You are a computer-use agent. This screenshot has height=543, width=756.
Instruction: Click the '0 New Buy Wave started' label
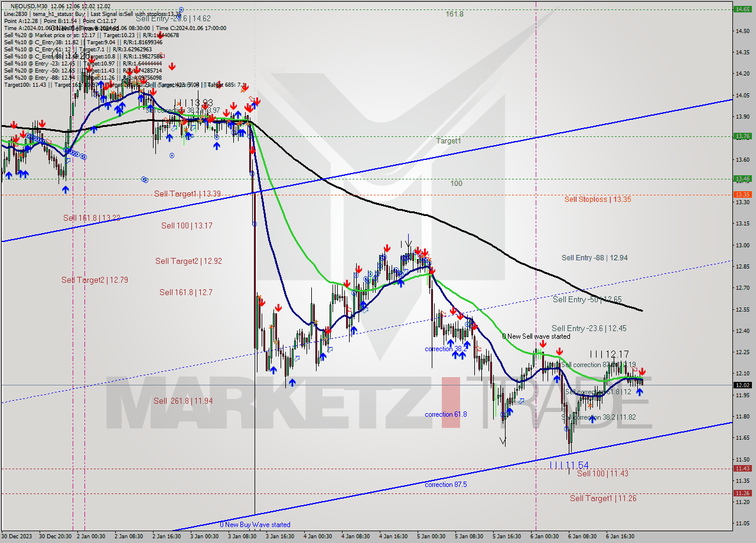coord(255,524)
